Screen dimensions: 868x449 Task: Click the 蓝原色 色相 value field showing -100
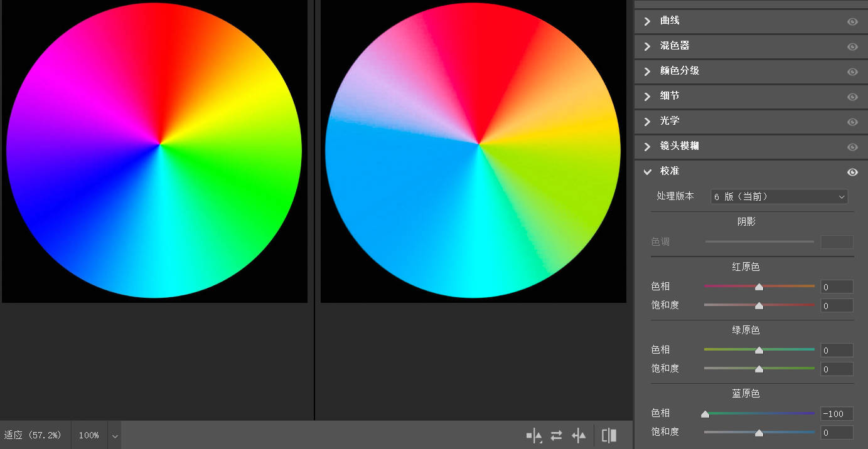(x=837, y=414)
